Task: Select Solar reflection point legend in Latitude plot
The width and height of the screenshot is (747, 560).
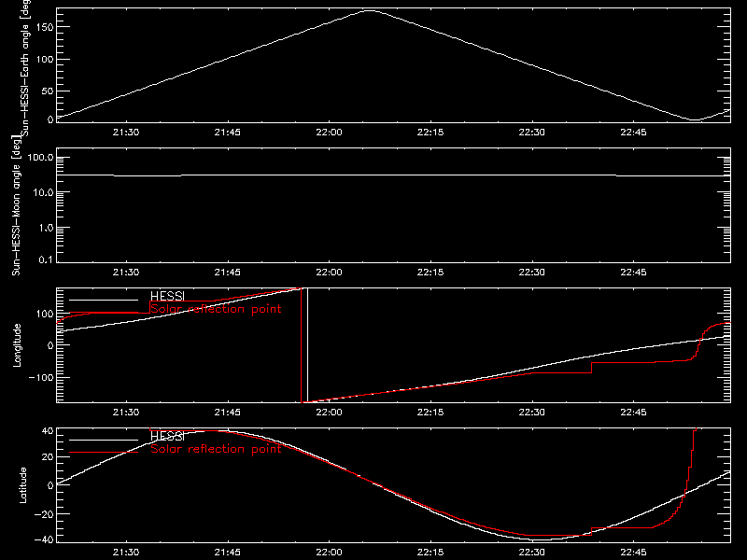Action: (x=216, y=449)
